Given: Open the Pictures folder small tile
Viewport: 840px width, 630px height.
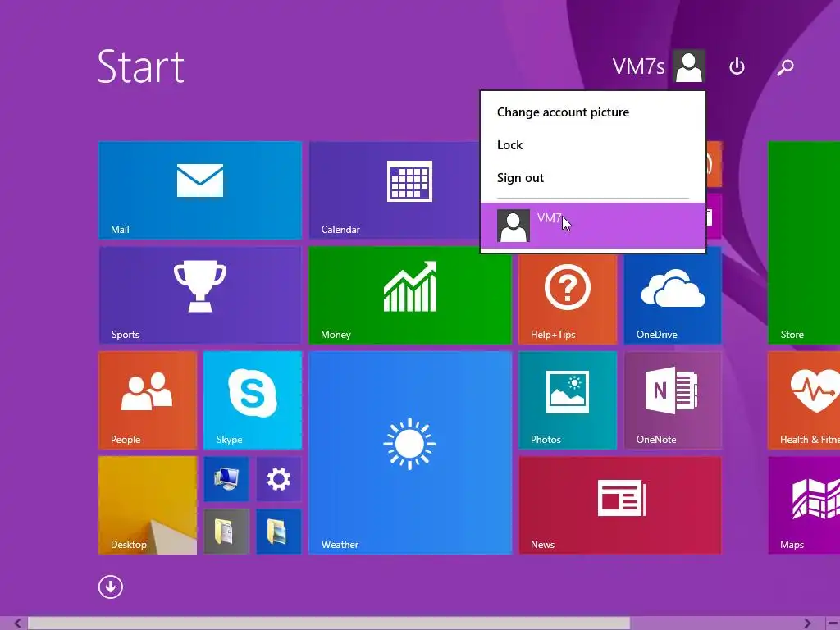Looking at the screenshot, I should [x=279, y=531].
